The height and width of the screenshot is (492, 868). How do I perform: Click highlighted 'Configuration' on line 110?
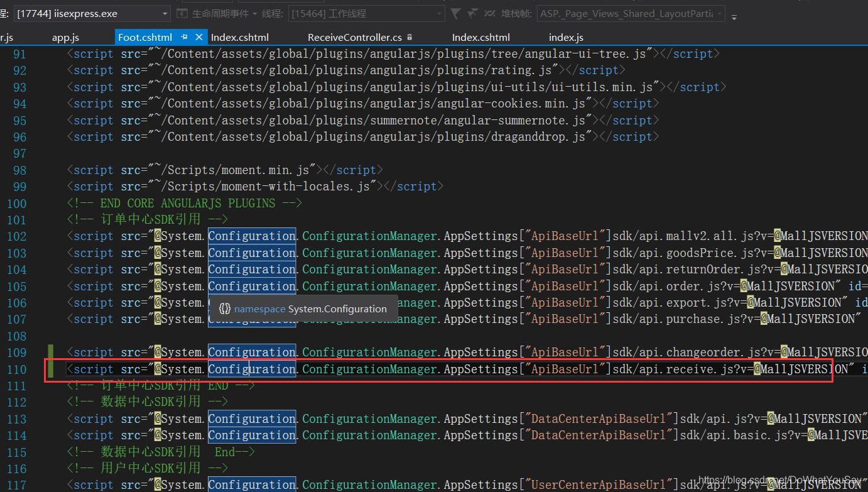click(252, 369)
